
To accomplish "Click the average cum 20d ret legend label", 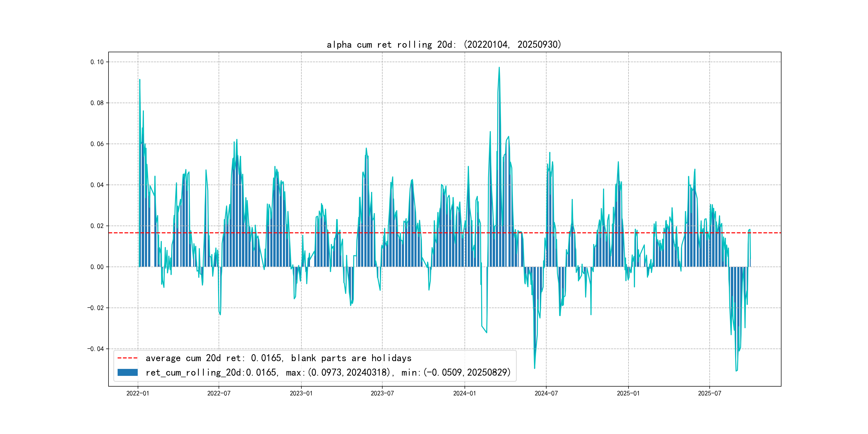I will click(x=278, y=358).
